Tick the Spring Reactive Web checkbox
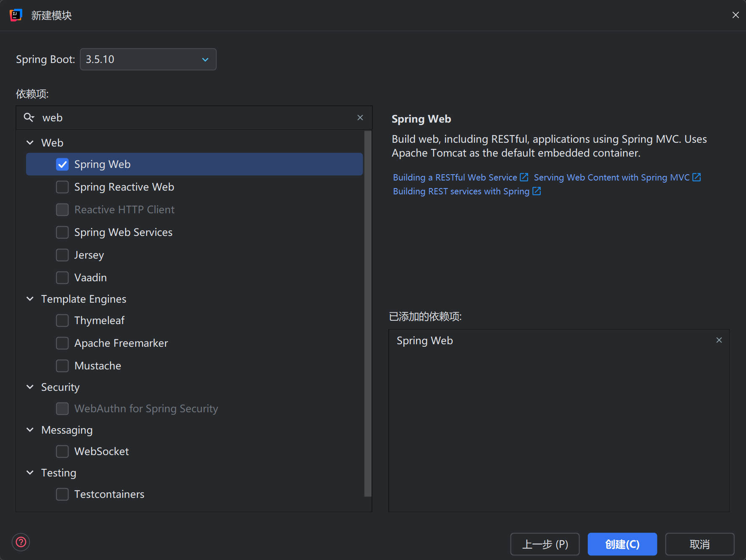The height and width of the screenshot is (560, 746). coord(63,187)
